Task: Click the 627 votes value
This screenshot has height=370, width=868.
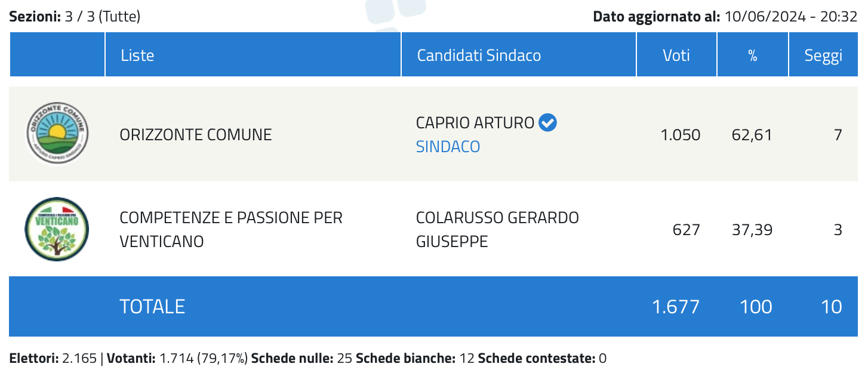Action: 686,229
